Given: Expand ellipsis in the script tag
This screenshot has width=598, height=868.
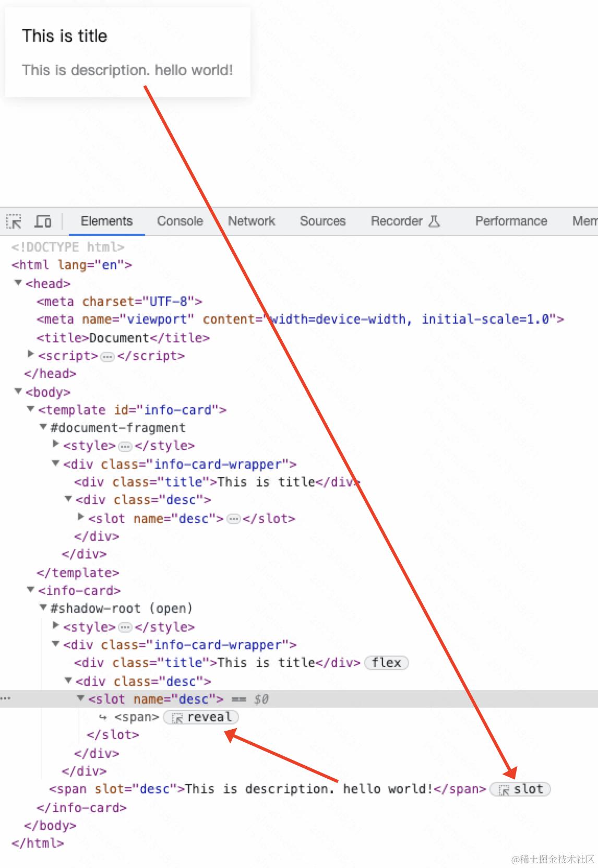Looking at the screenshot, I should (107, 356).
